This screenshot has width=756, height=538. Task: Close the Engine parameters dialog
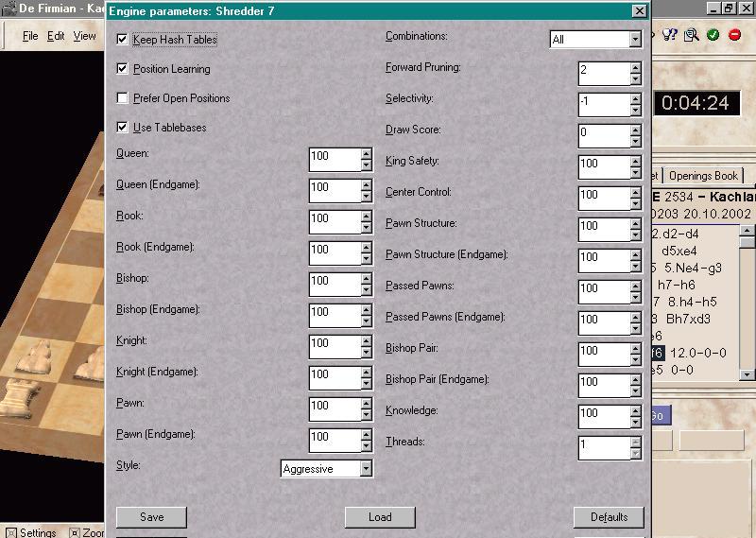tap(639, 11)
